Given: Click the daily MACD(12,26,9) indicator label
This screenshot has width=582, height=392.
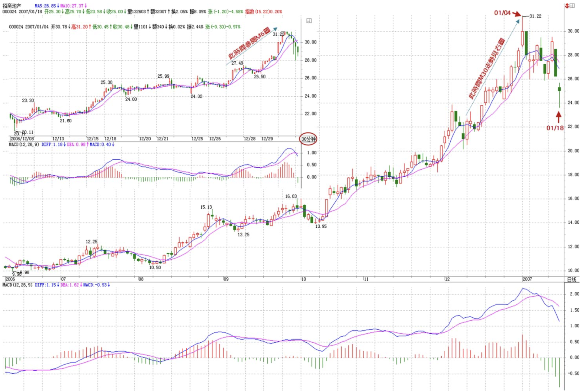Looking at the screenshot, I should [x=17, y=285].
